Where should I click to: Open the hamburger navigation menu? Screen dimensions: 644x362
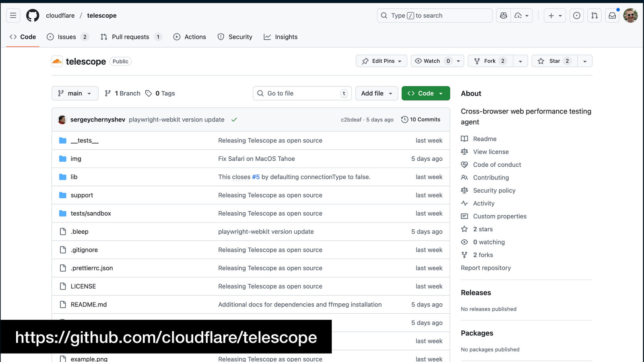[13, 16]
